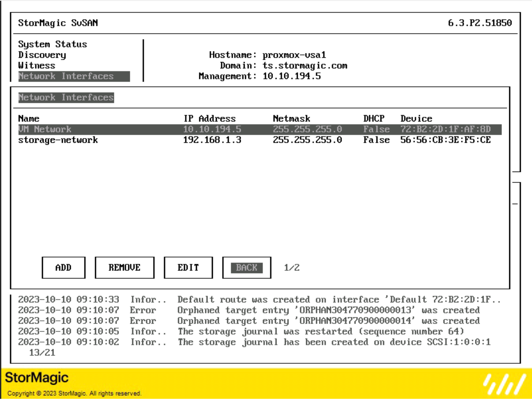This screenshot has height=399, width=532.
Task: Click MAC address 56:56:CB:3E:F5:CE
Action: click(x=446, y=140)
